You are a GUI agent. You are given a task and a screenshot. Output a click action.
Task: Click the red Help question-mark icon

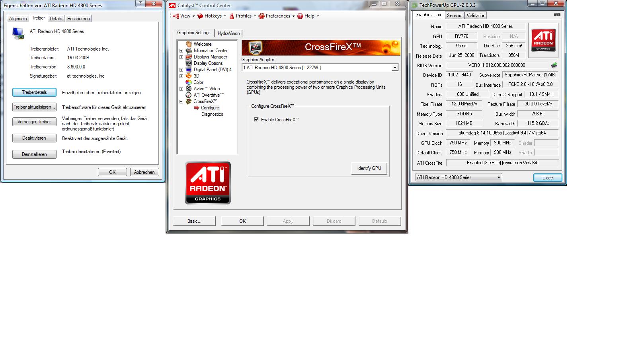(300, 16)
